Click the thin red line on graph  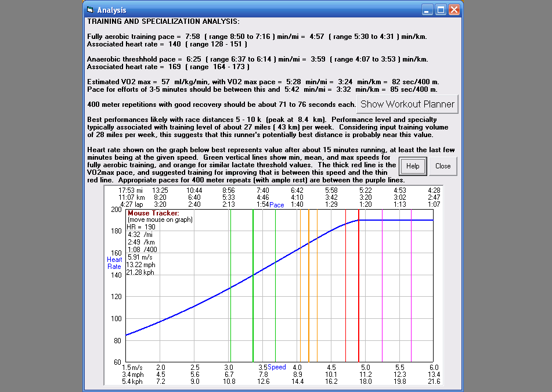[345, 290]
